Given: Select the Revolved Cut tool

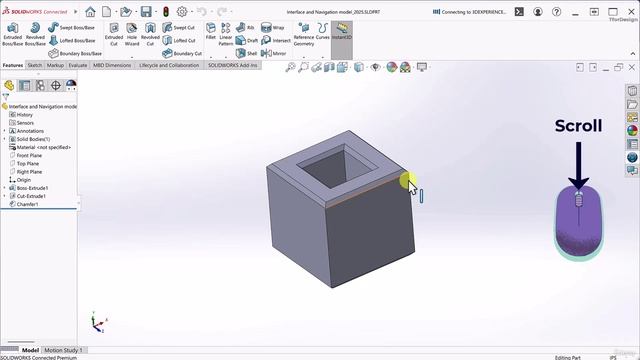Looking at the screenshot, I should [150, 34].
